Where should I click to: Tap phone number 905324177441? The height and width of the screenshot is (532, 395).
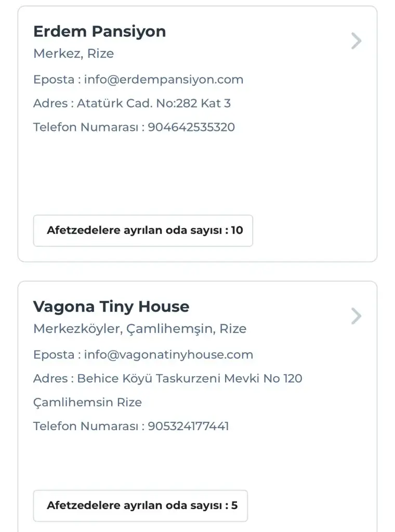(188, 427)
